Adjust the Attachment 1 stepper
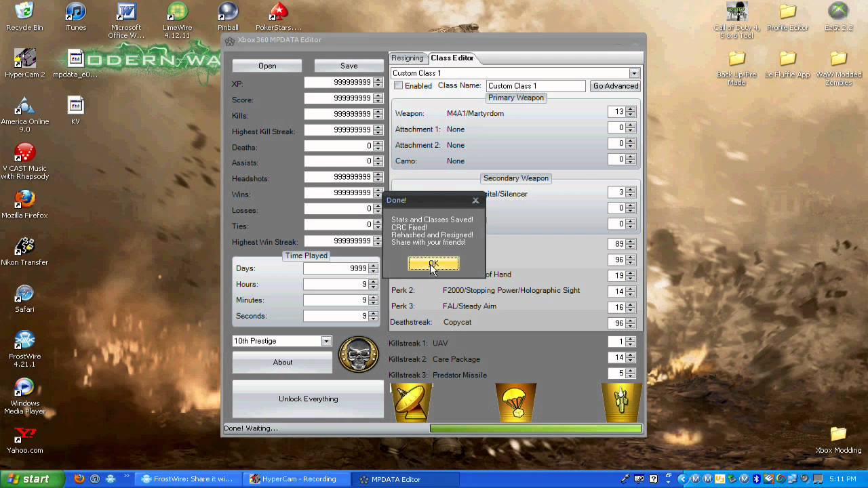Image resolution: width=868 pixels, height=488 pixels. pyautogui.click(x=631, y=127)
